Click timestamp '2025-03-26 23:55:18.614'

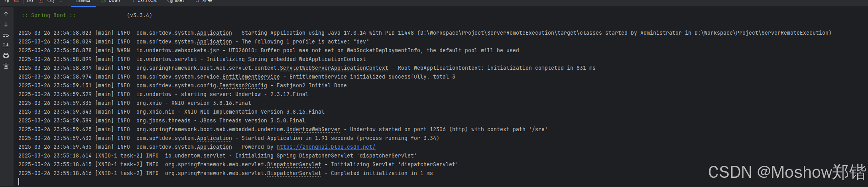55,156
